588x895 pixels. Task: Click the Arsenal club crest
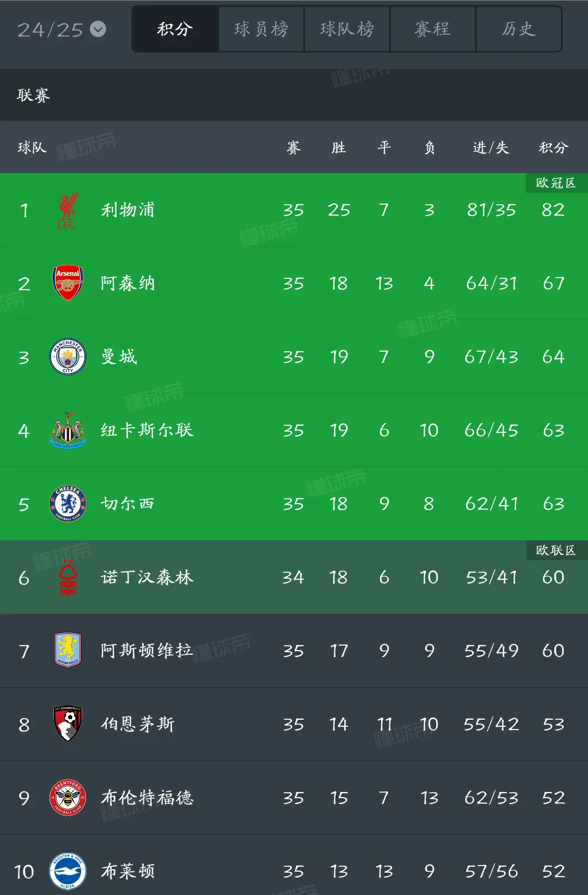[x=68, y=283]
